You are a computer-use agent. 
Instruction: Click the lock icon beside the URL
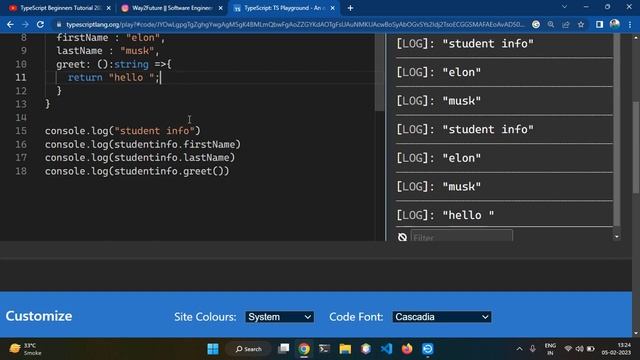point(59,24)
